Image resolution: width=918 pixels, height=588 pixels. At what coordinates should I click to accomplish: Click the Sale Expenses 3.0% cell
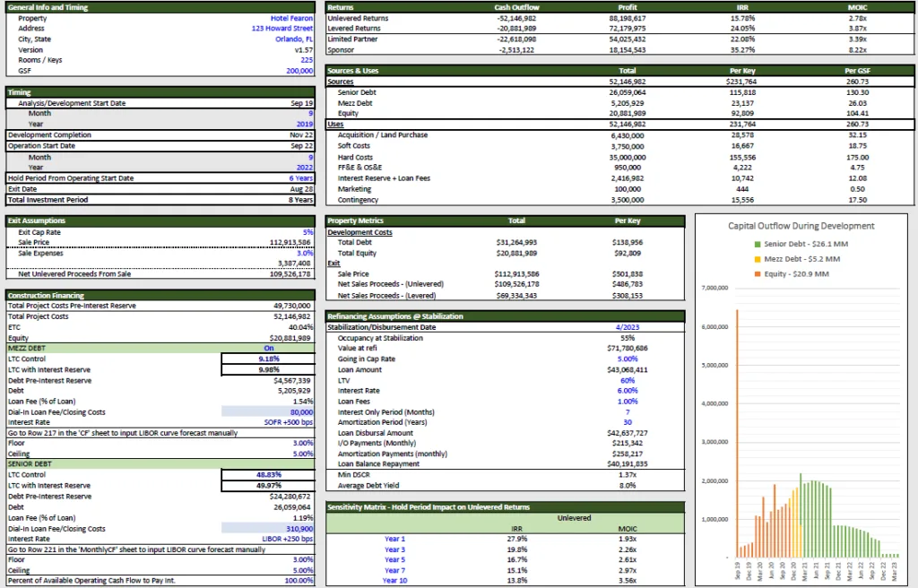305,253
